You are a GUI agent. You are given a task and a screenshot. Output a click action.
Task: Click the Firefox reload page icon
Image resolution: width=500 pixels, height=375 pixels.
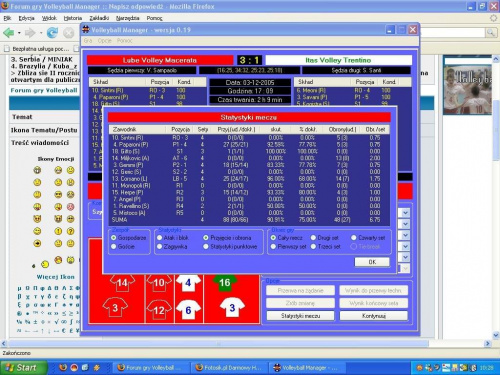coord(52,33)
